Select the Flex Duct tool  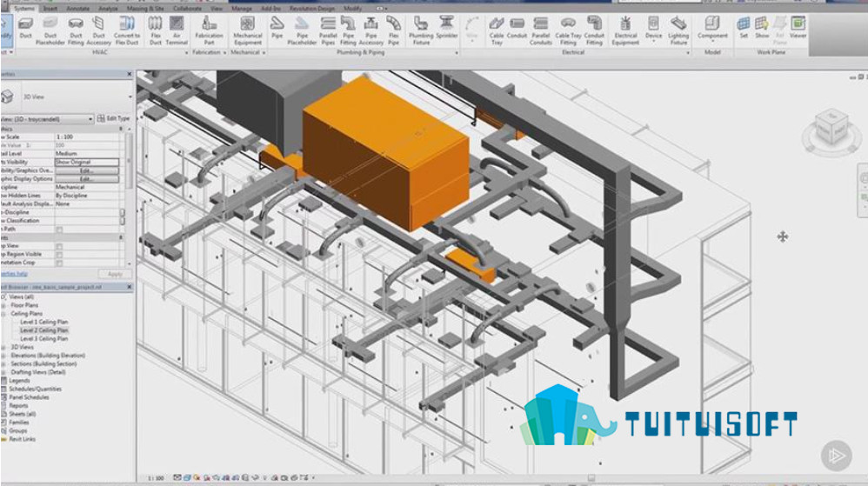156,30
